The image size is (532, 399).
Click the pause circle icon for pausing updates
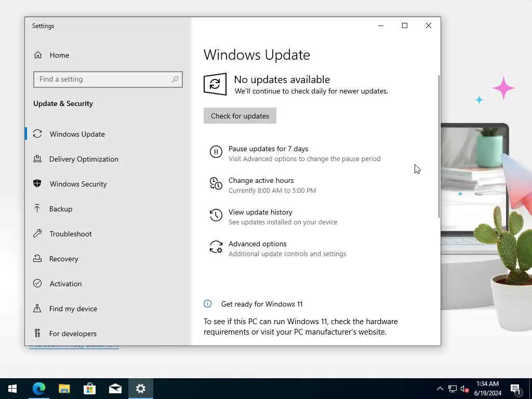(x=216, y=152)
